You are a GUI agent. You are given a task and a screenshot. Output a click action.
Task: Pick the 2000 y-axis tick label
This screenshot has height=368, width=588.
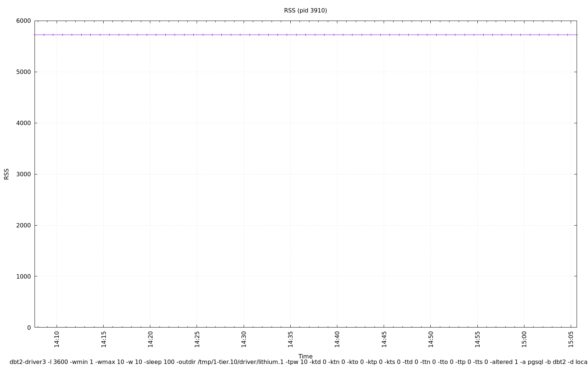click(24, 226)
